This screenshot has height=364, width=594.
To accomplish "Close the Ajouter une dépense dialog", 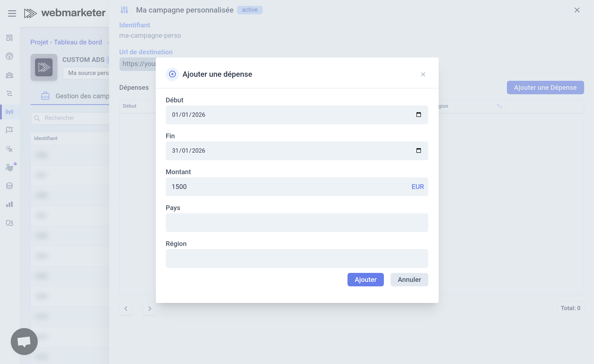I will (423, 74).
